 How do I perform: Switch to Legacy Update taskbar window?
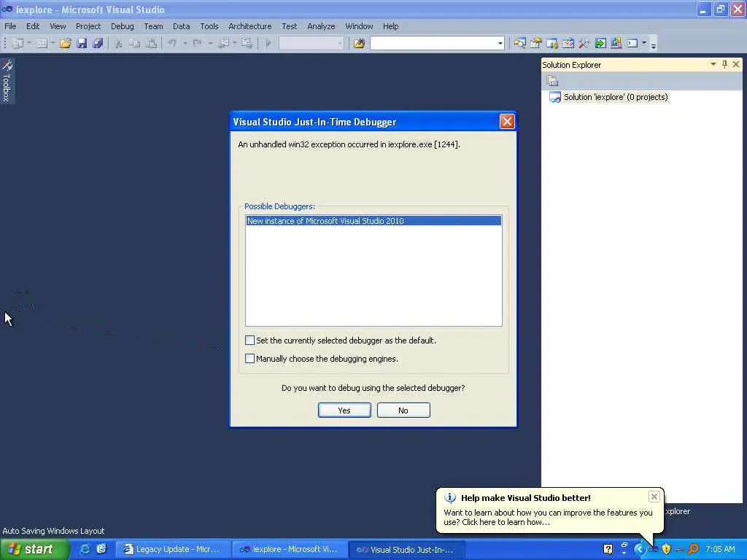coord(172,549)
